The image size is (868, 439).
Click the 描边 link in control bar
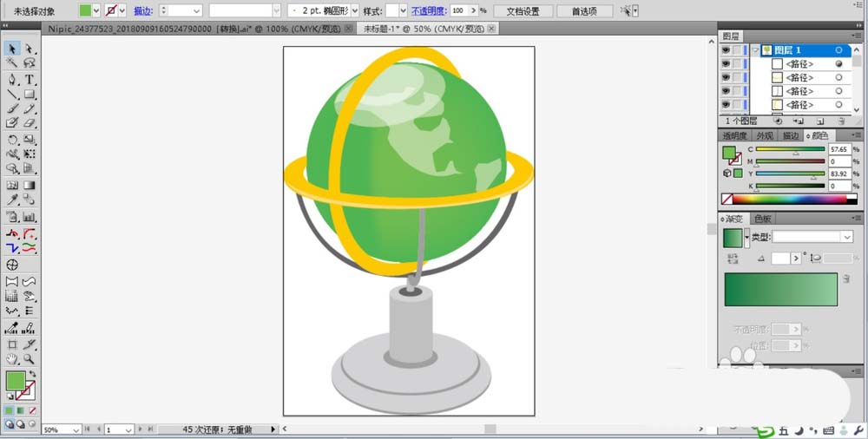pos(143,11)
